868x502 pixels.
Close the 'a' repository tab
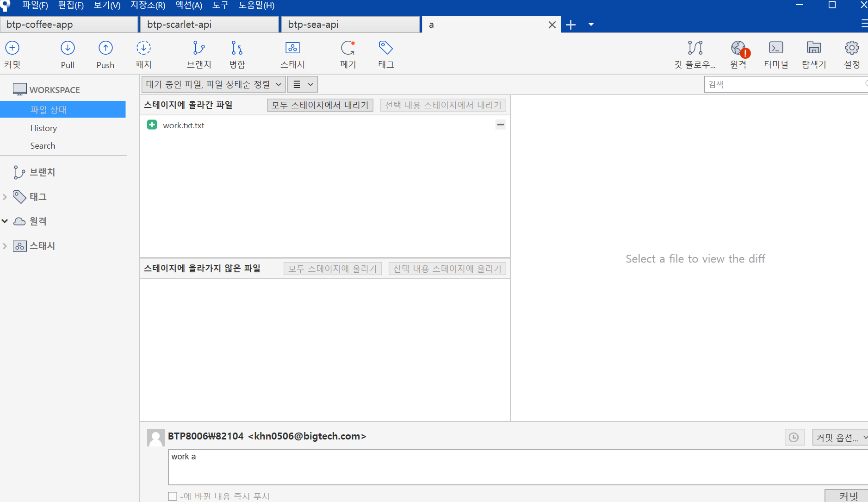pos(552,25)
